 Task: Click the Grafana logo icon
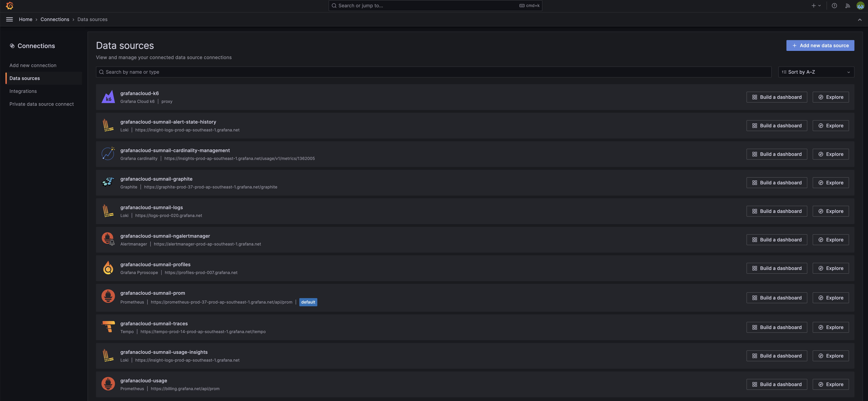9,6
